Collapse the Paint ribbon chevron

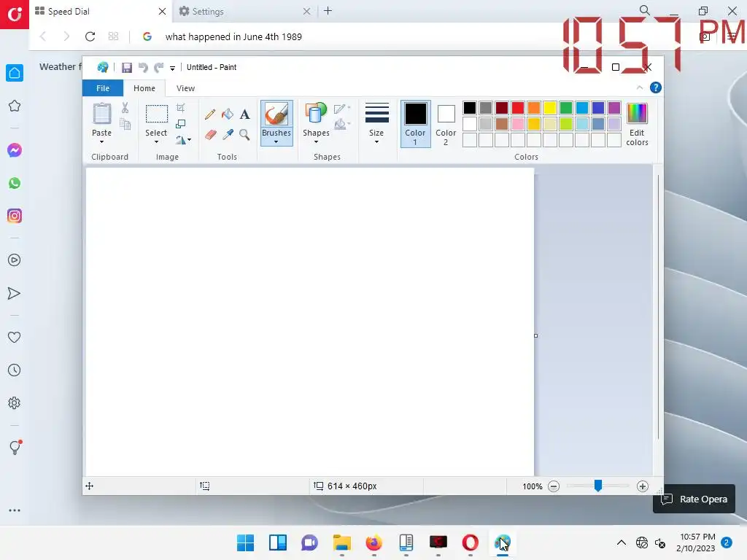click(x=640, y=87)
